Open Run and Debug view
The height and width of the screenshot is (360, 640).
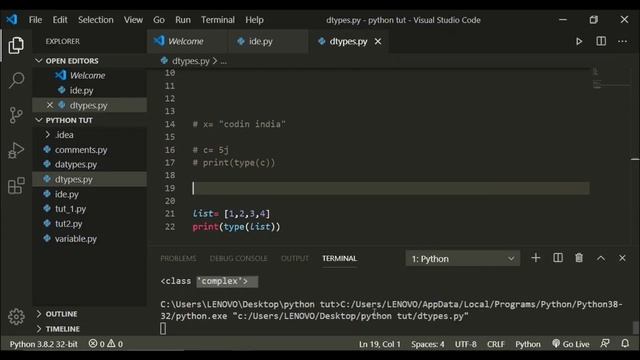[x=16, y=150]
